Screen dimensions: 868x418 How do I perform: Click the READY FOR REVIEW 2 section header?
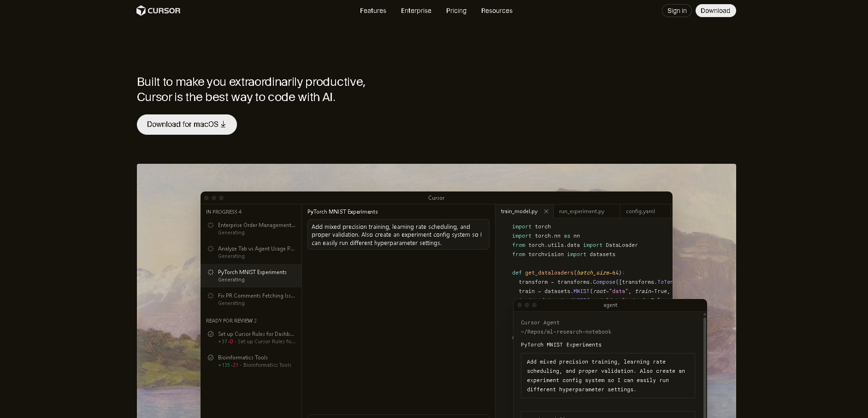click(231, 321)
